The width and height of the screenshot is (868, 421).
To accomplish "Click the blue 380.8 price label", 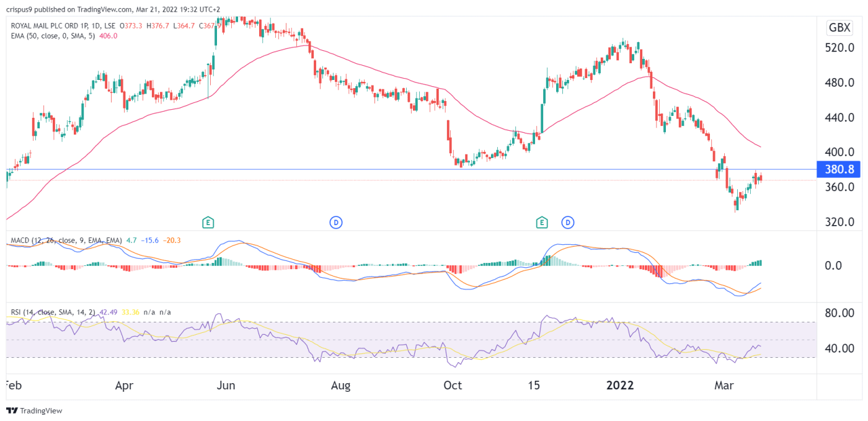I will tap(839, 169).
